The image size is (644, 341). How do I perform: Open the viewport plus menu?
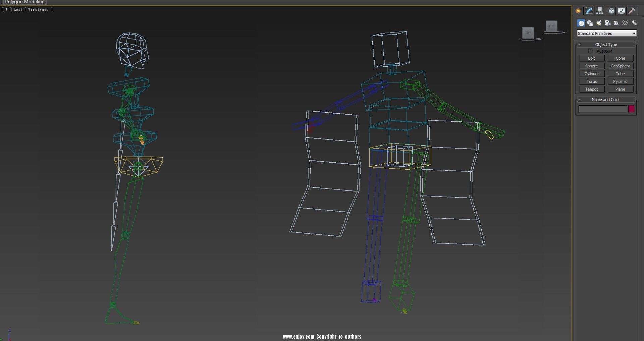(x=6, y=10)
